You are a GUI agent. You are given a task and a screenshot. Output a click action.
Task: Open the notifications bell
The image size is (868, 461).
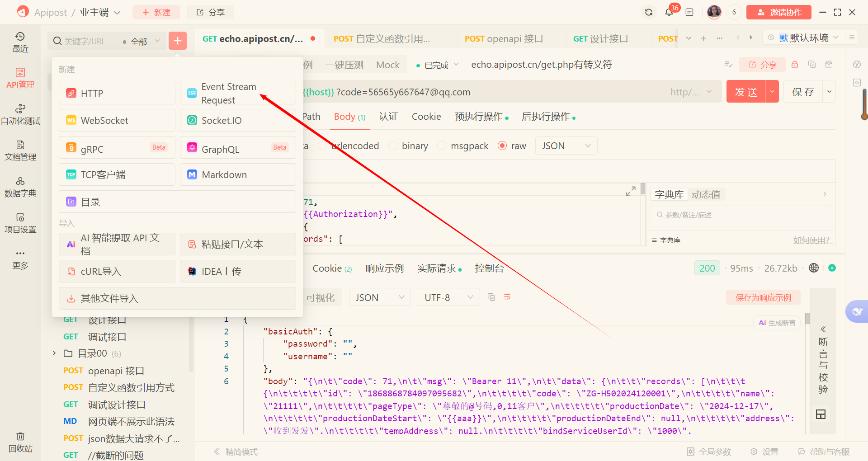click(x=670, y=12)
